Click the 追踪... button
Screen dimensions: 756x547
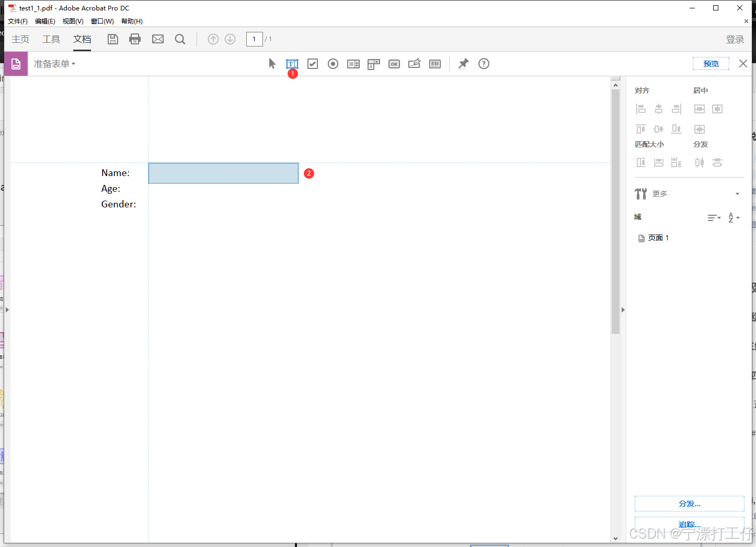690,525
